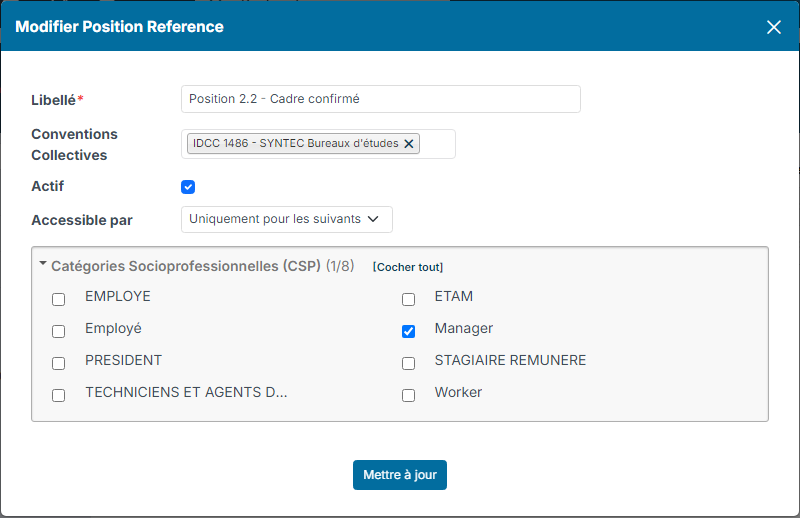Edit the Libellé text field

pos(381,99)
